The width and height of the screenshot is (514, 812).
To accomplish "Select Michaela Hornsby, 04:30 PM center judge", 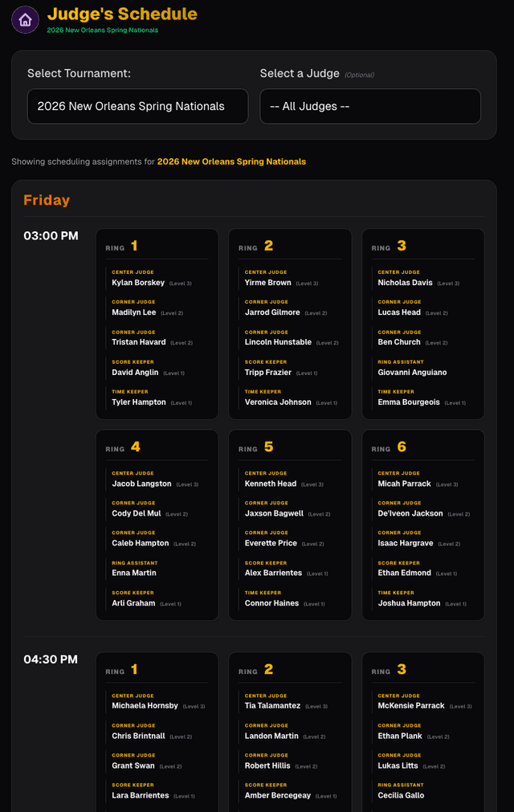I will pos(145,706).
